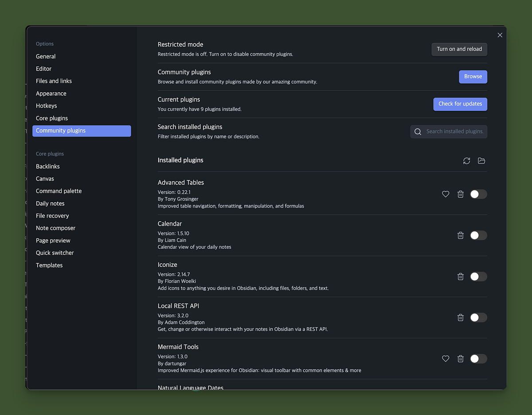Enable the Advanced Tables plugin toggle
The image size is (532, 415).
point(478,194)
